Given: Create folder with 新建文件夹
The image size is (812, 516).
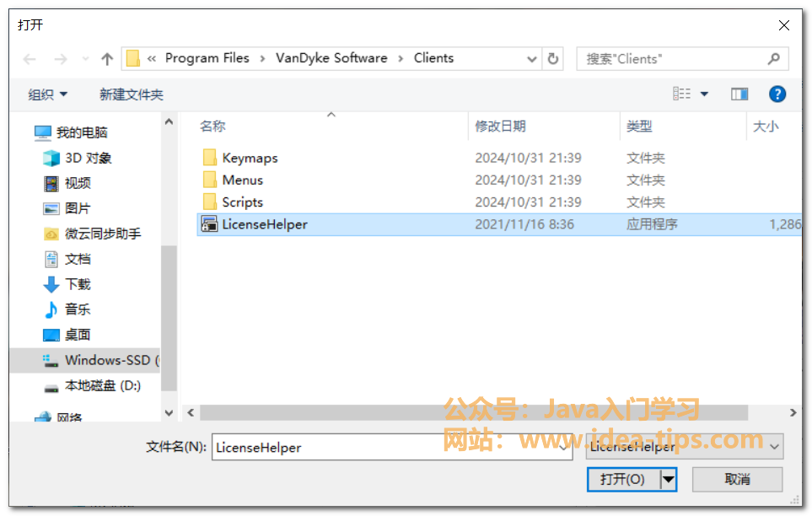Looking at the screenshot, I should (x=131, y=94).
